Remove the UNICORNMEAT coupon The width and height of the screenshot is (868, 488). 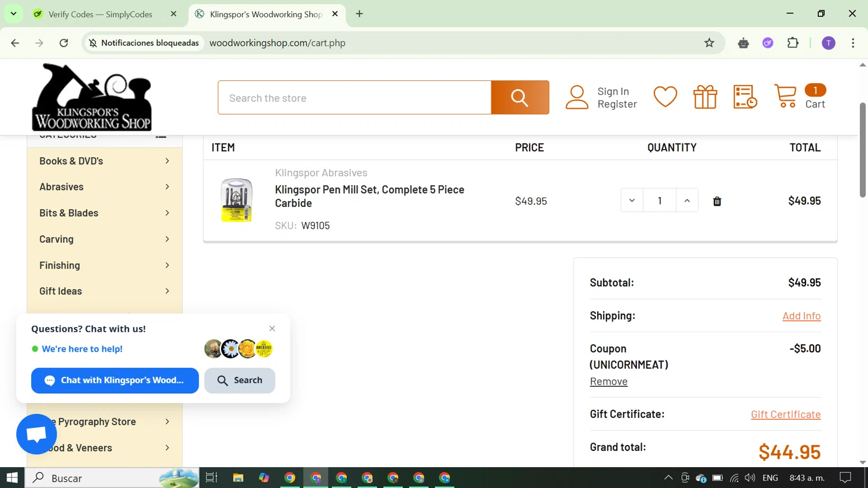[609, 381]
